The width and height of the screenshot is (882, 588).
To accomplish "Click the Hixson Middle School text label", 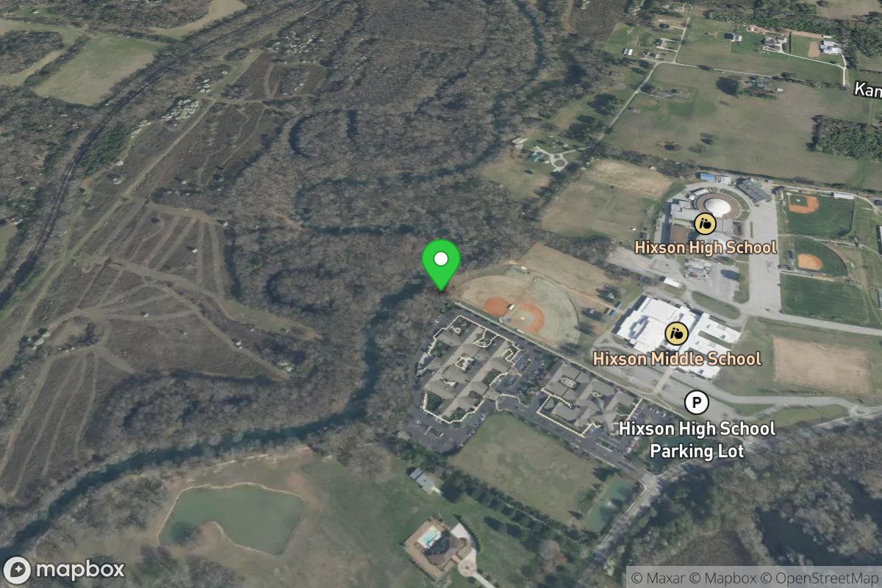I will tap(677, 359).
